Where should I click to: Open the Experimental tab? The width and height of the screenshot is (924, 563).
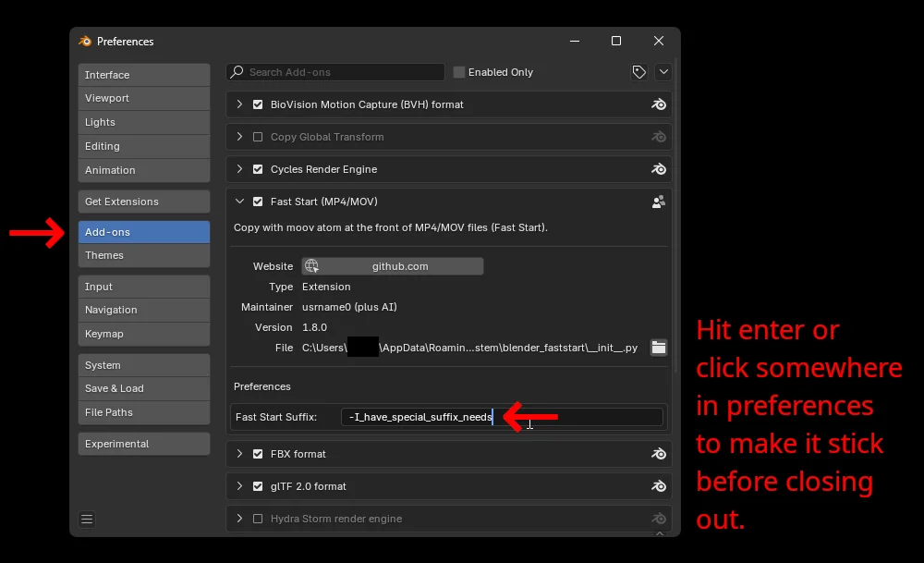point(144,444)
